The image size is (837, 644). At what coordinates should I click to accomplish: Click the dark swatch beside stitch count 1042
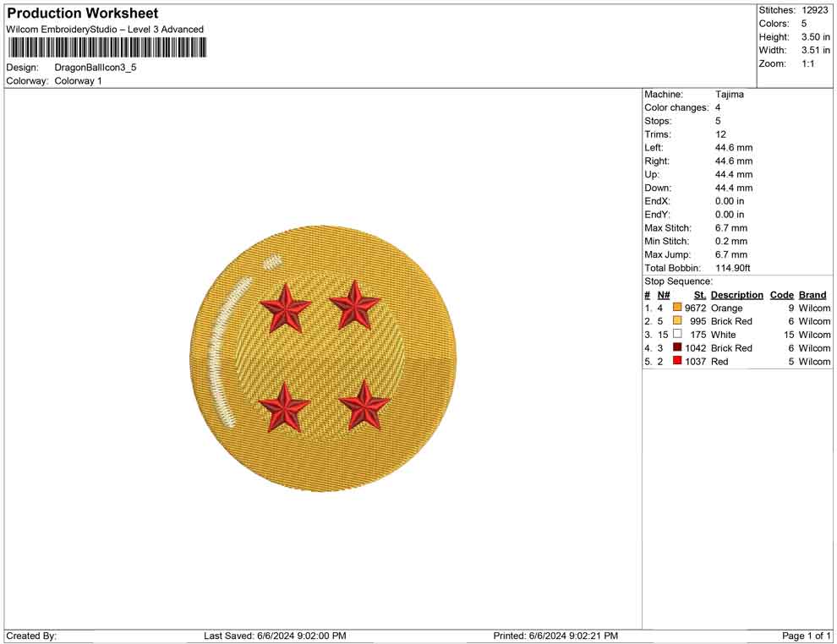point(677,347)
